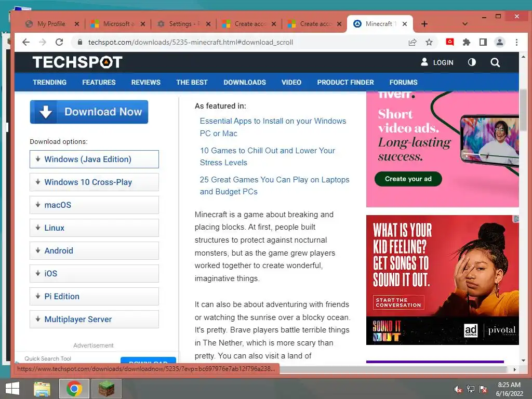Select the iOS download option
The height and width of the screenshot is (399, 532).
[94, 273]
